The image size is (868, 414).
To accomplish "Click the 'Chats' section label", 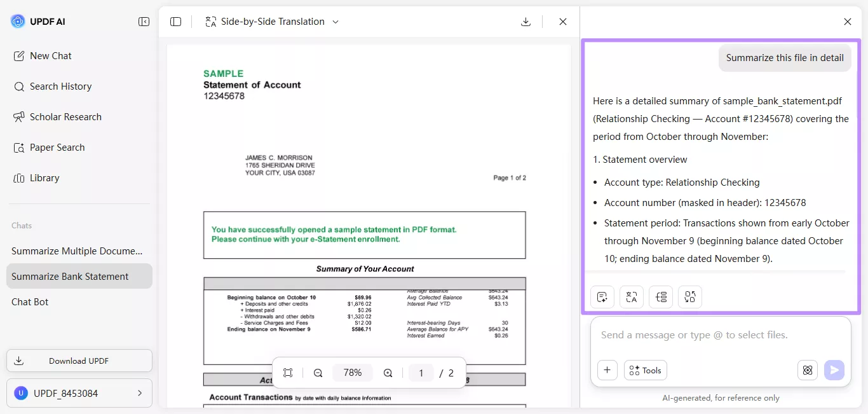I will pos(22,226).
